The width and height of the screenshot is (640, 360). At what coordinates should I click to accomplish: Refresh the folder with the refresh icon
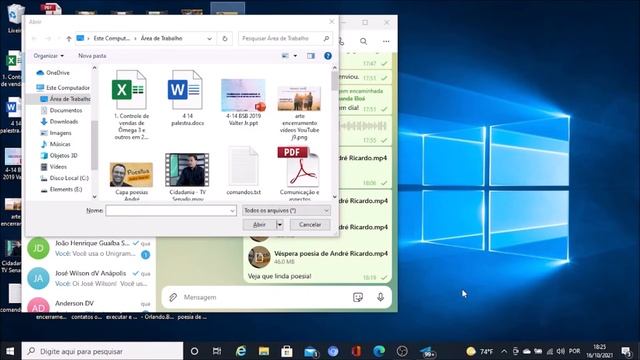tap(224, 38)
